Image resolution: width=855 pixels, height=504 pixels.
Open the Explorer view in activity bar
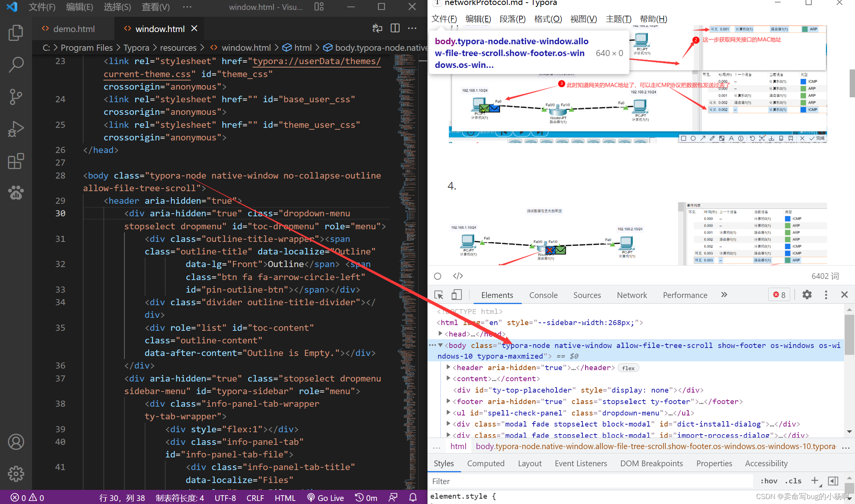[16, 33]
